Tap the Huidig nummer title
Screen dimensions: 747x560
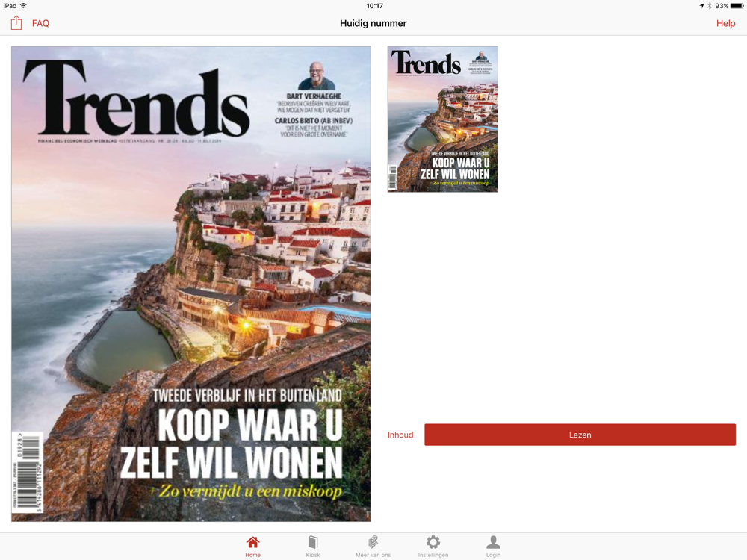click(373, 23)
